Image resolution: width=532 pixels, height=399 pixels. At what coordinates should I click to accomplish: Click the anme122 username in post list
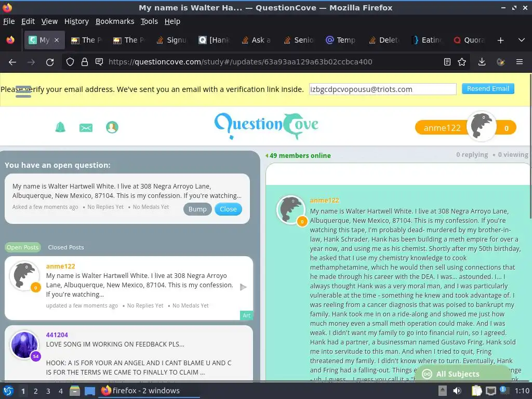click(60, 267)
